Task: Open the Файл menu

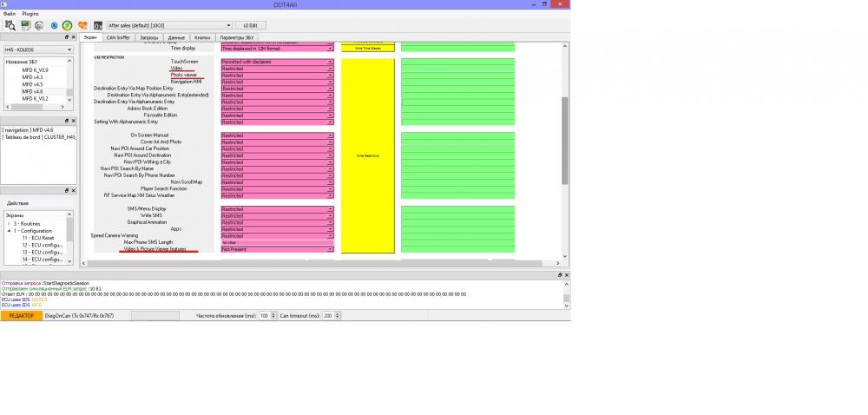Action: (x=9, y=13)
